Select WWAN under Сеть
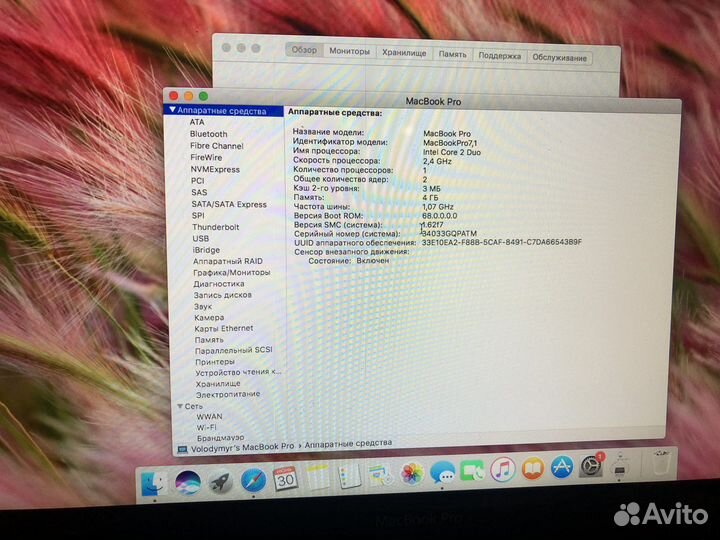 [209, 417]
